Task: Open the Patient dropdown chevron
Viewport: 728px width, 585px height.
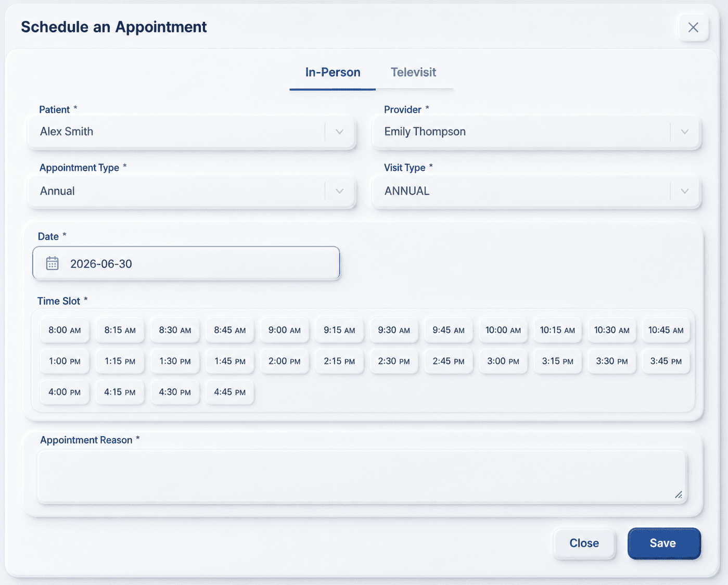Action: point(339,132)
